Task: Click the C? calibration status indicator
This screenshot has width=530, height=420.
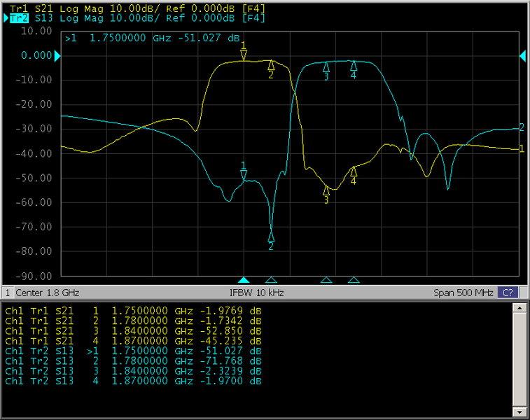Action: (x=508, y=293)
